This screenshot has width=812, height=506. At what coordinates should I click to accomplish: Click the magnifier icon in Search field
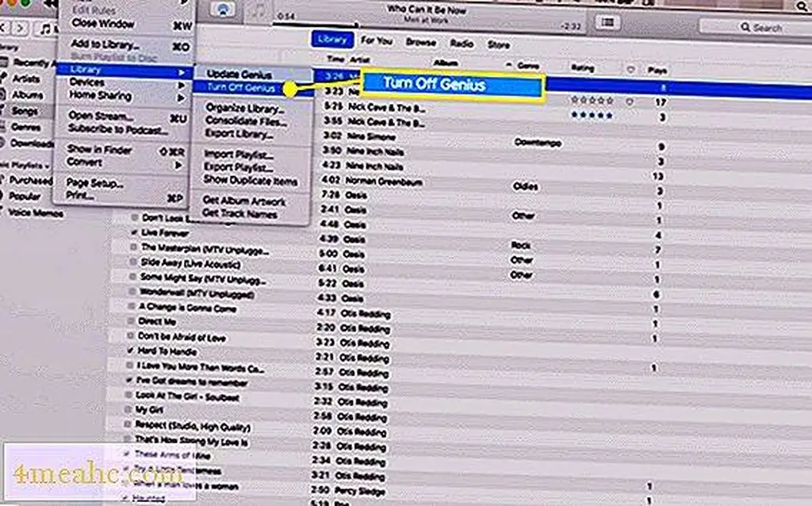pos(745,28)
